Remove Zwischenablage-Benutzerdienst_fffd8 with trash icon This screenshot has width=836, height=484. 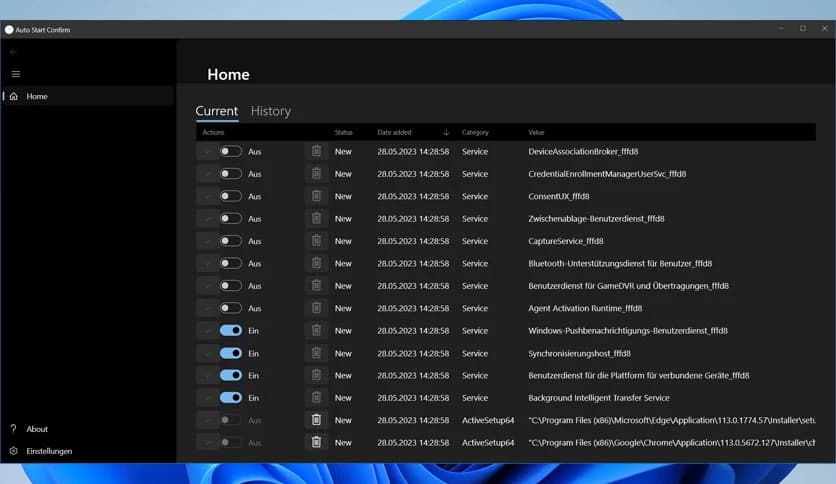[x=316, y=219]
